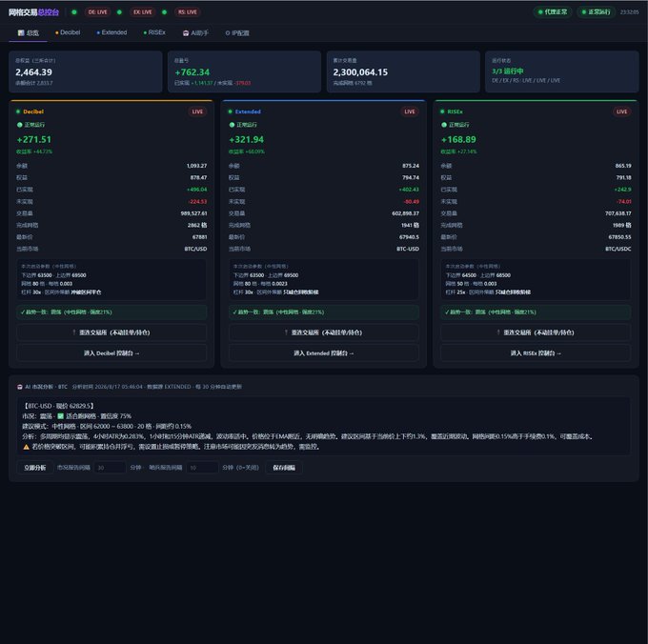Enter the Extended console
648x644 pixels.
(x=324, y=353)
